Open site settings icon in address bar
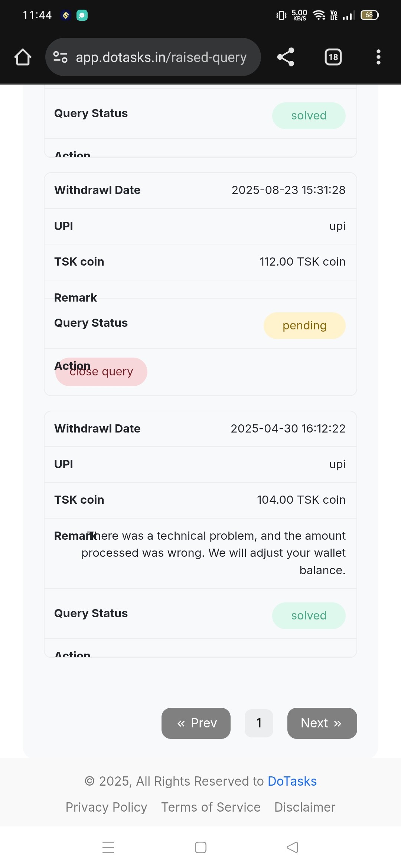This screenshot has width=401, height=868. 60,57
